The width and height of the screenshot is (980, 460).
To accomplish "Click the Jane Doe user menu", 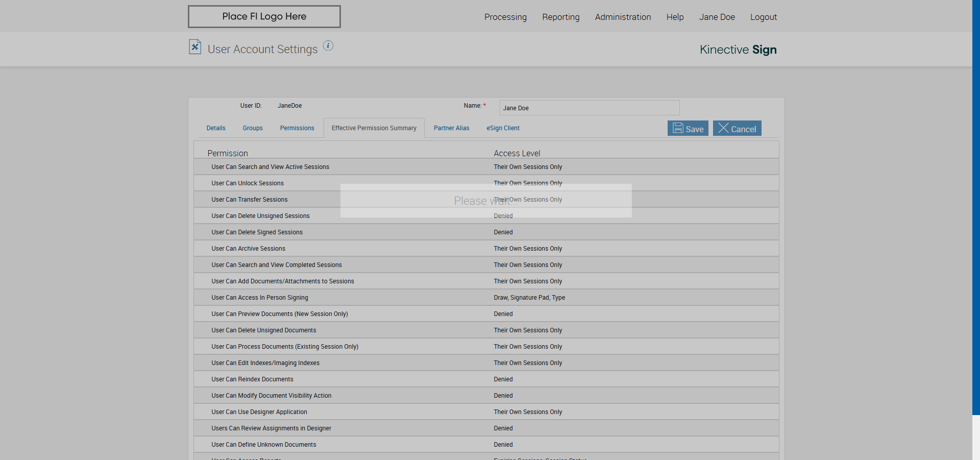I will pos(717,17).
